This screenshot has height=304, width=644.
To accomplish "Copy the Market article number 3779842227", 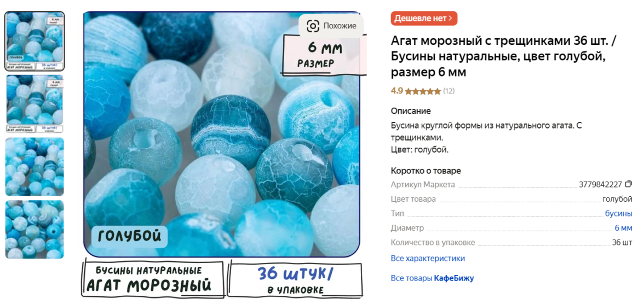I will click(x=629, y=184).
